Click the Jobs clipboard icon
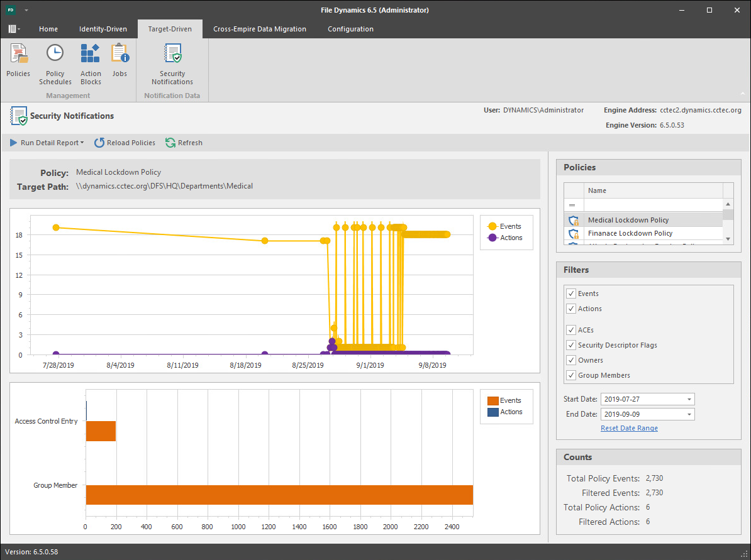 120,55
